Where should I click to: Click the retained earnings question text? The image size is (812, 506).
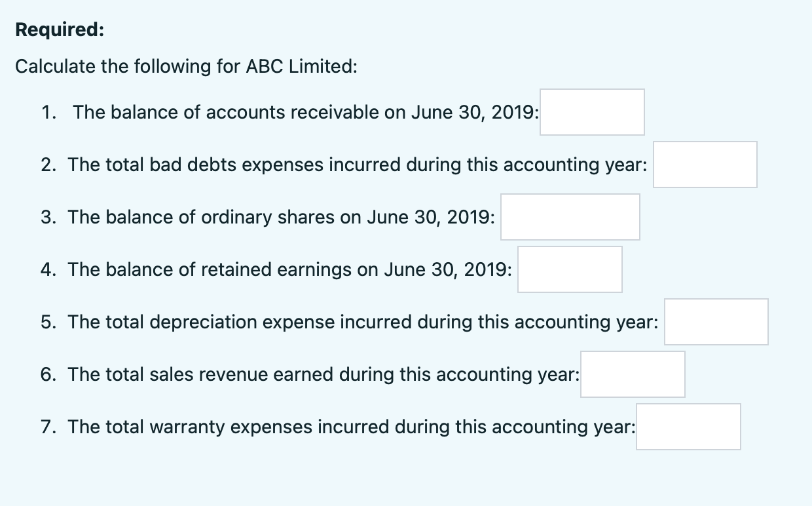[x=289, y=270]
